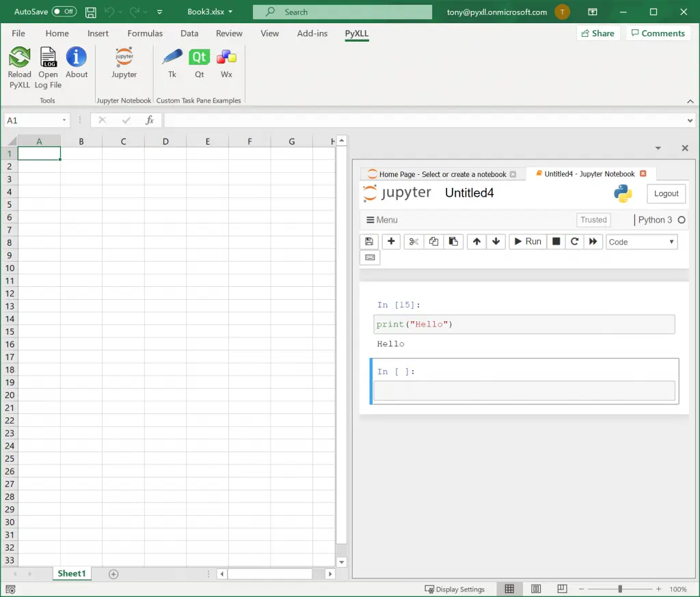This screenshot has width=700, height=597.
Task: Click the Share button
Action: (598, 33)
